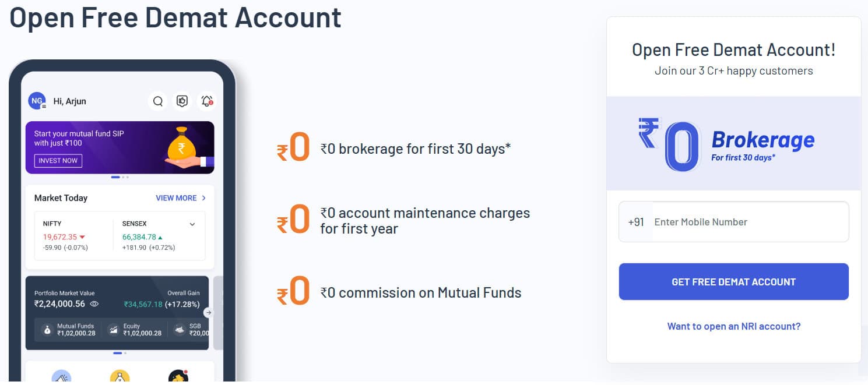Expand portfolio card with right arrow button
Screen dimensions: 868x385
point(209,312)
